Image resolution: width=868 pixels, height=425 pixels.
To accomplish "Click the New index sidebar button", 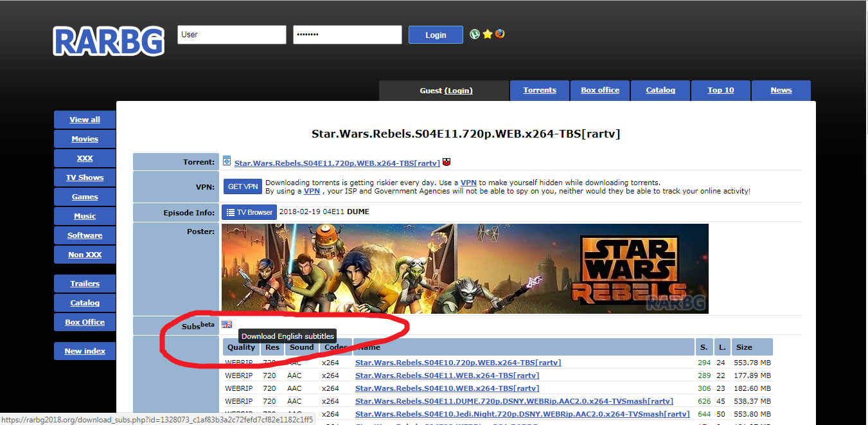I will pos(85,351).
